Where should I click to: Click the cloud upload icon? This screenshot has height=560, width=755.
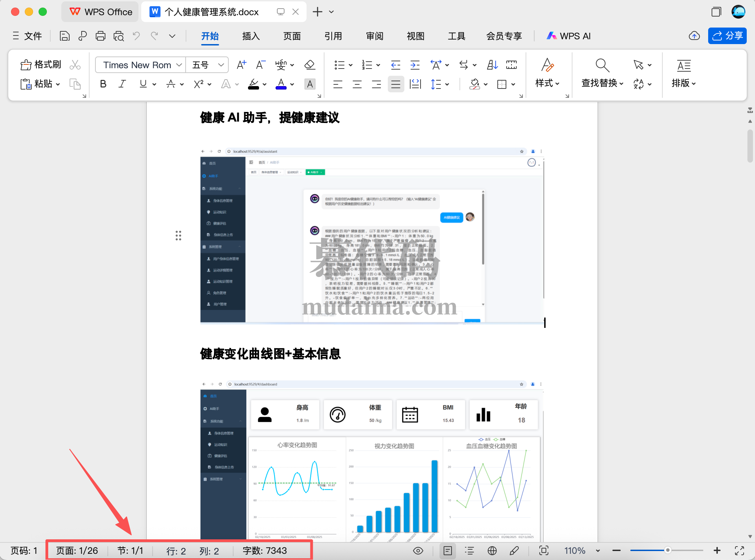coord(694,36)
